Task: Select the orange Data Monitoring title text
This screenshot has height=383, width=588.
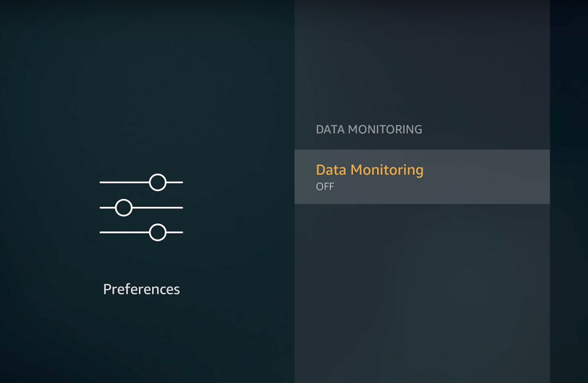Action: tap(370, 170)
